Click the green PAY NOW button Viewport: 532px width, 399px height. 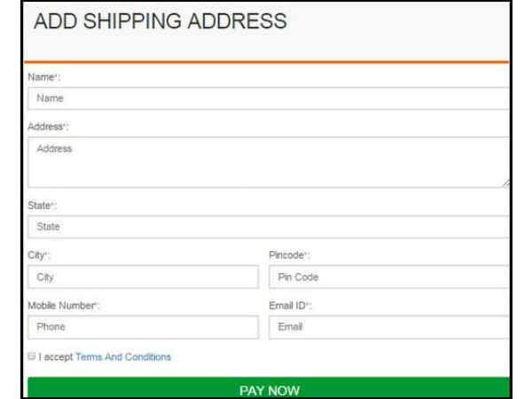(x=269, y=387)
